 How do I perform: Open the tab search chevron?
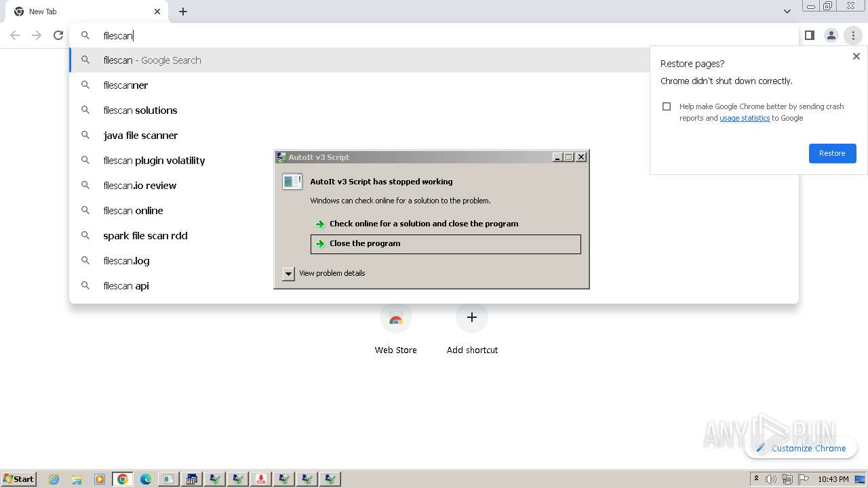tap(787, 12)
